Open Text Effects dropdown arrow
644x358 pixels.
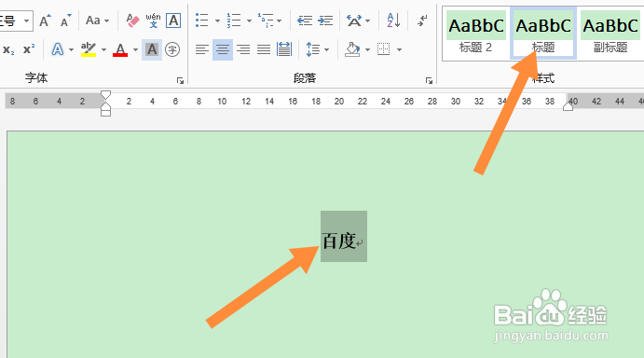pos(71,50)
